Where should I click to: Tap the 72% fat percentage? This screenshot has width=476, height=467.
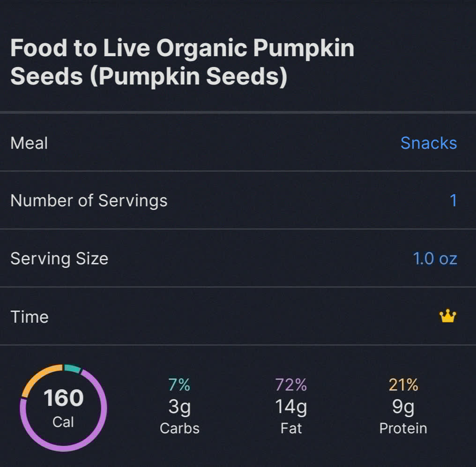tap(291, 385)
